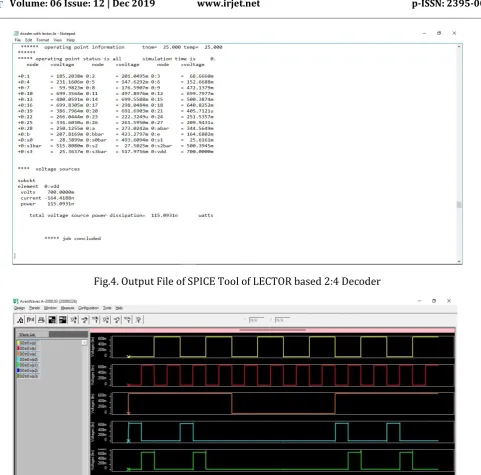This screenshot has height=475, width=481.
Task: Click the orange signal swatch in Wave List
Action: (19, 354)
